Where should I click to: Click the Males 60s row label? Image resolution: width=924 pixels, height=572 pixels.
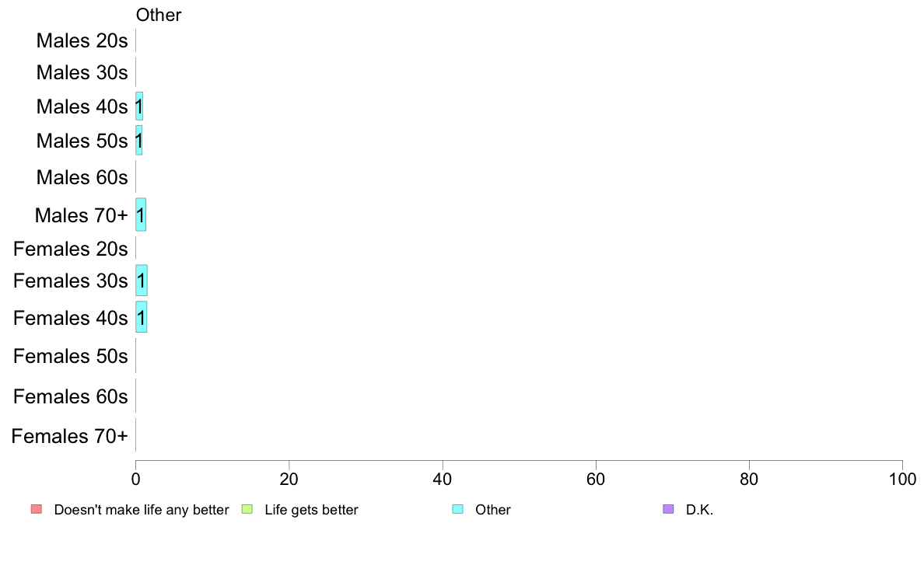82,177
